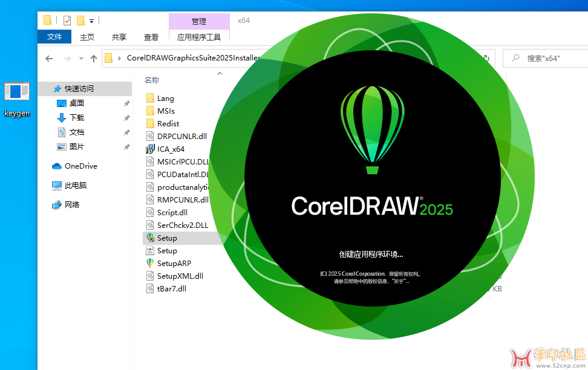Viewport: 588px width, 370px height.
Task: Click the Script.dll file icon
Action: [150, 213]
